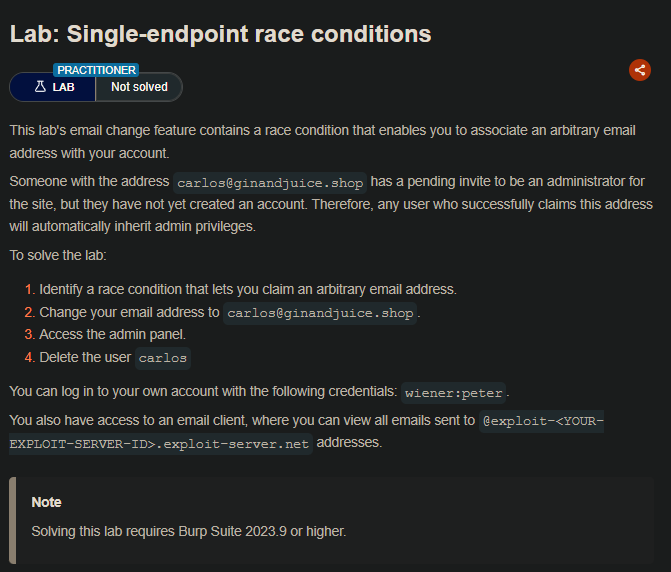Screen dimensions: 671x572
Task: Click the PRACTITIONER difficulty badge
Action: pyautogui.click(x=96, y=70)
